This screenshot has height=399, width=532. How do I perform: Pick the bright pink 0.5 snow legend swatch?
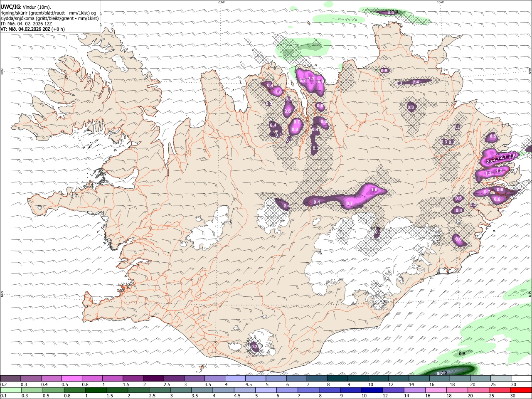[x=72, y=379]
